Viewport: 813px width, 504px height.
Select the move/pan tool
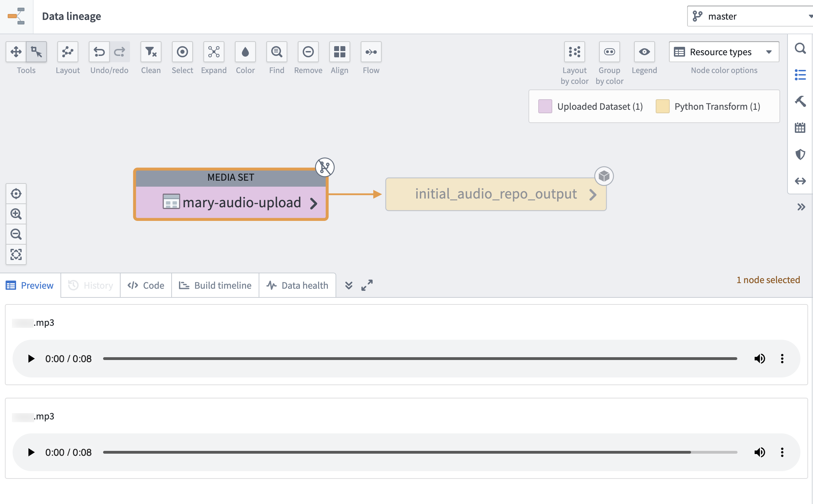(x=16, y=52)
